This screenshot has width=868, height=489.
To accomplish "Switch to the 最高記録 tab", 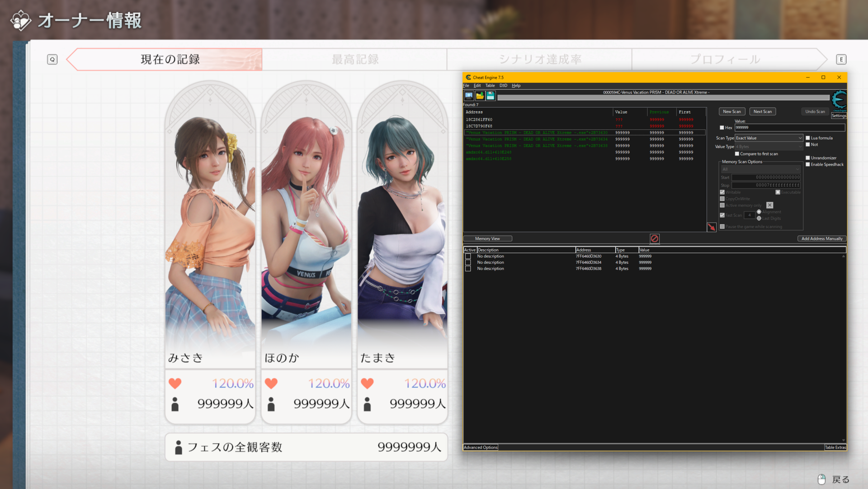I will tap(355, 59).
